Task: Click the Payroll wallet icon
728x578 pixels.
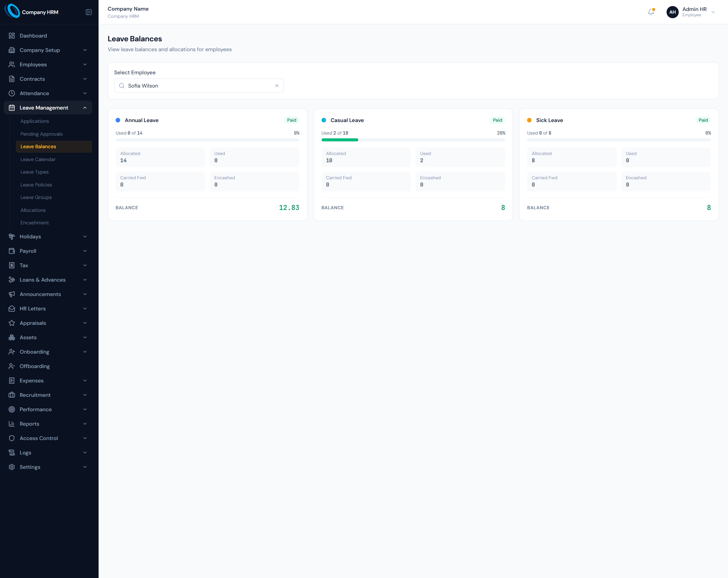Action: click(12, 251)
